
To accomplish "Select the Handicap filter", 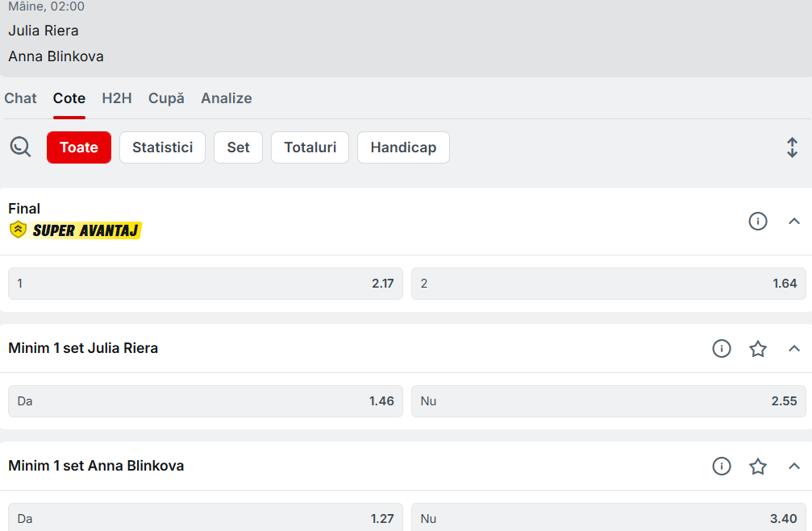I will point(403,147).
